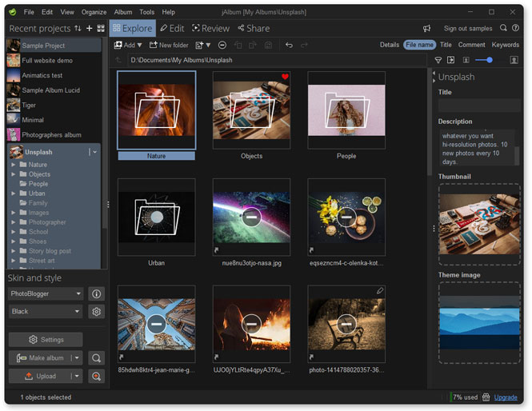Viewport: 532px width, 411px height.
Task: Click the thumbnail size slider
Action: 483,60
